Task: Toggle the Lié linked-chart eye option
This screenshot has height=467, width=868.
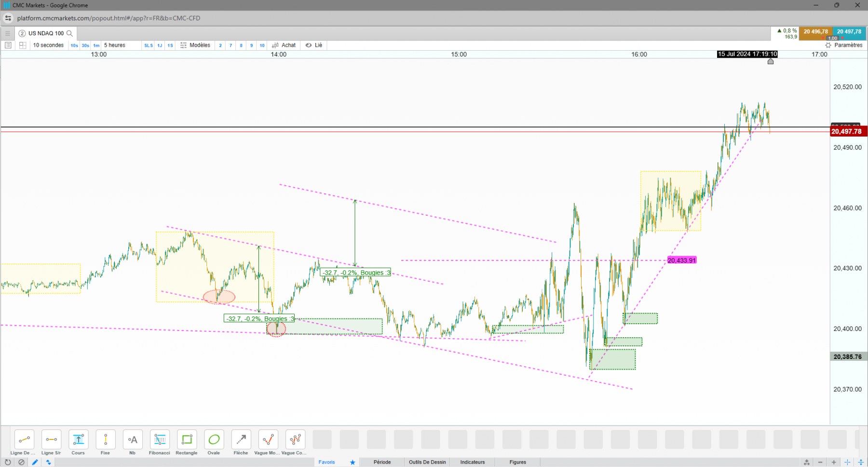Action: click(314, 45)
